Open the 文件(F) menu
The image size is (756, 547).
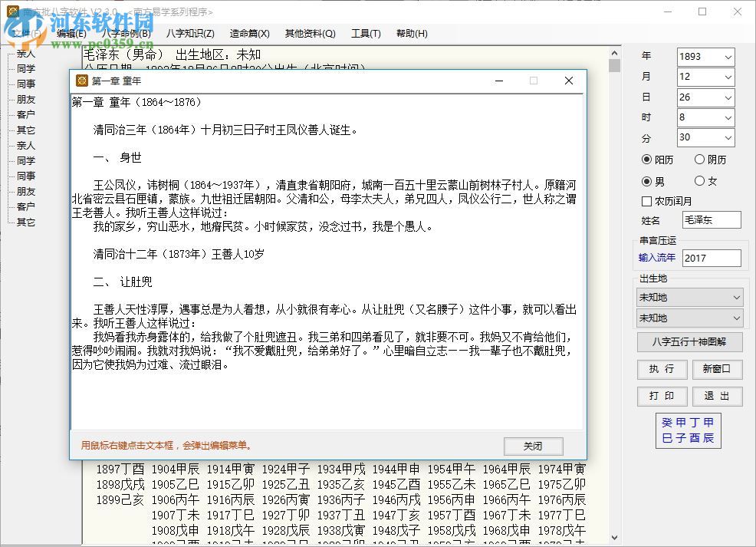click(26, 33)
